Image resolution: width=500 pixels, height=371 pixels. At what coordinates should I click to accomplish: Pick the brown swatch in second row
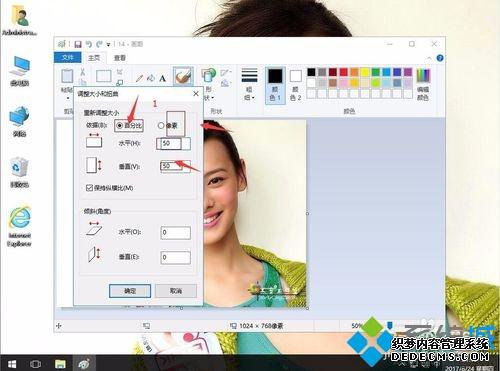pyautogui.click(x=333, y=83)
